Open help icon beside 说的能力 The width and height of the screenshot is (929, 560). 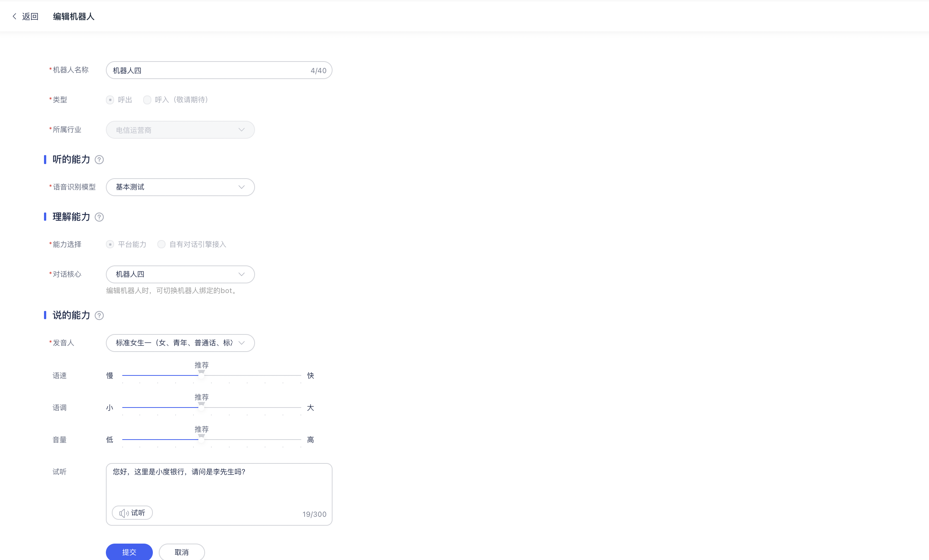tap(99, 316)
